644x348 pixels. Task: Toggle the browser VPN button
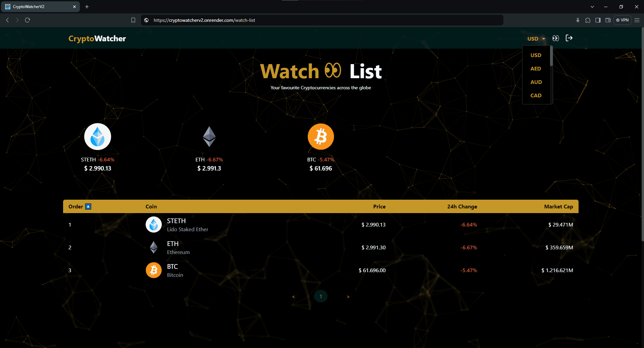click(622, 20)
